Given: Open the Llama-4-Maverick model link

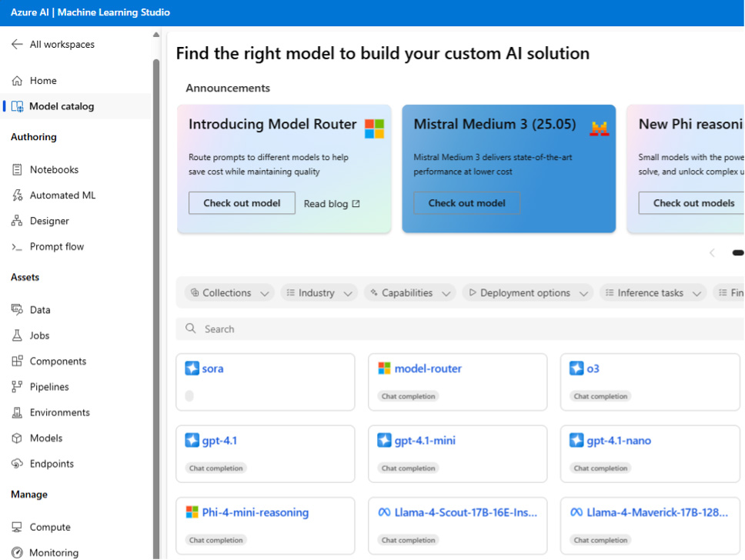Looking at the screenshot, I should (657, 512).
